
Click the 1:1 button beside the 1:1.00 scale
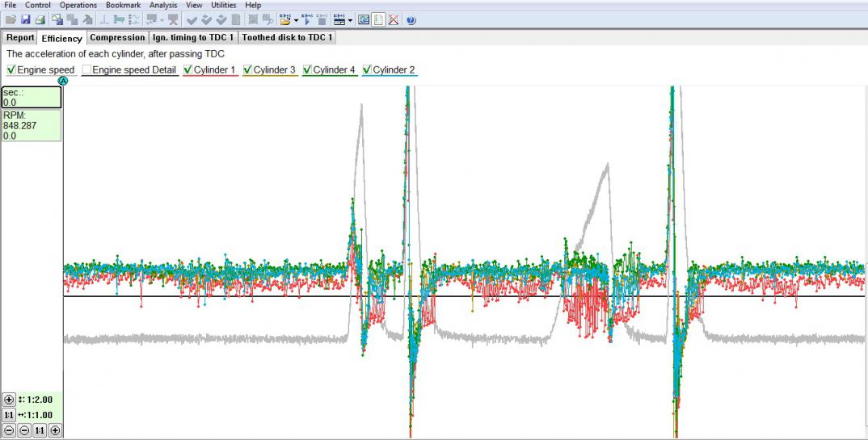9,415
